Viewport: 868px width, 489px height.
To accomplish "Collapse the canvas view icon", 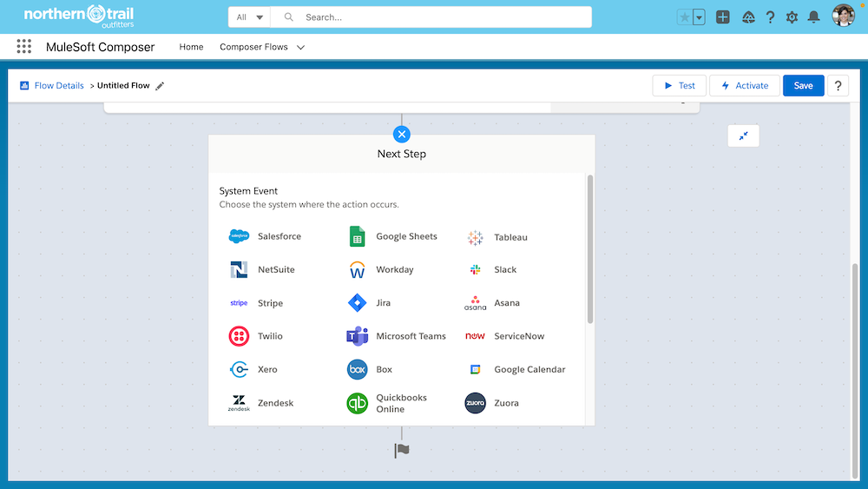I will pyautogui.click(x=743, y=135).
